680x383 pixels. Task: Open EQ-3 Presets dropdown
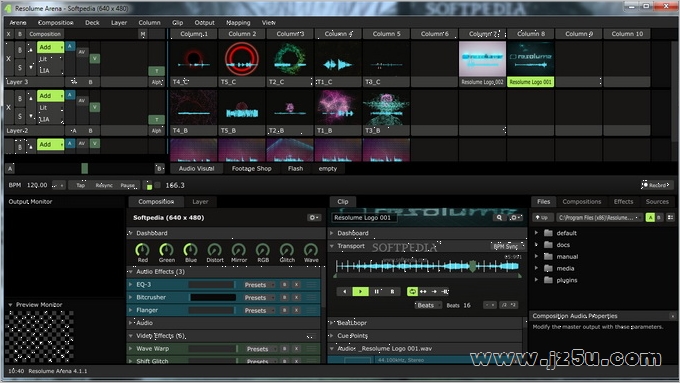[258, 285]
